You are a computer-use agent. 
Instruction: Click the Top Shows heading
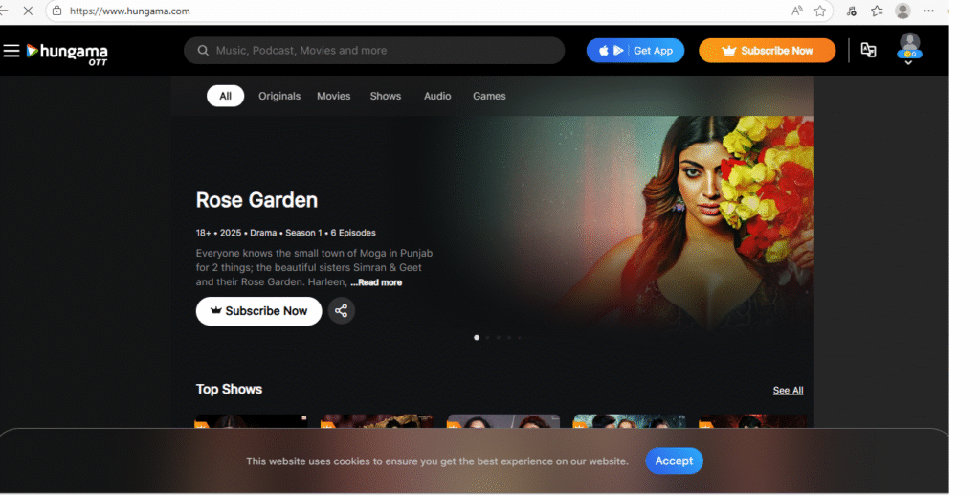tap(229, 389)
